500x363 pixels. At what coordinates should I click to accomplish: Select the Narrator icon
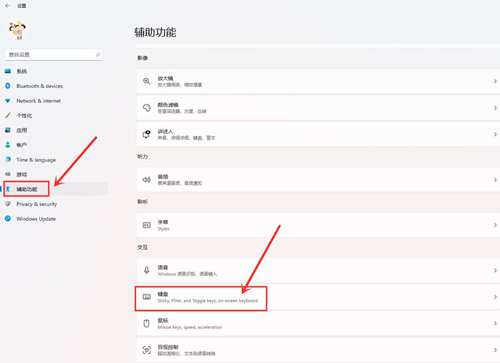pos(146,134)
